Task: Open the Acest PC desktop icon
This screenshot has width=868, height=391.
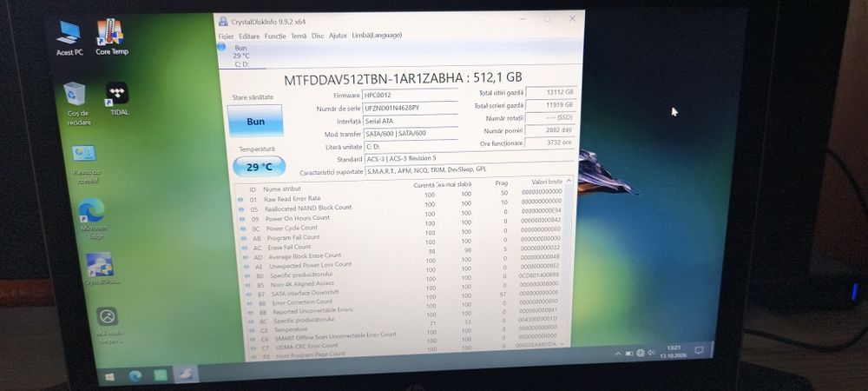Action: coord(69,37)
